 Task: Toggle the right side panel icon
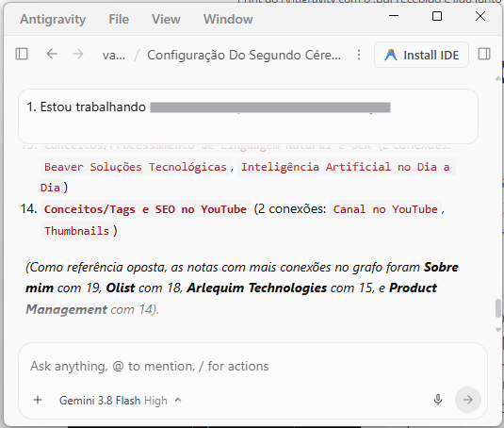(x=484, y=54)
